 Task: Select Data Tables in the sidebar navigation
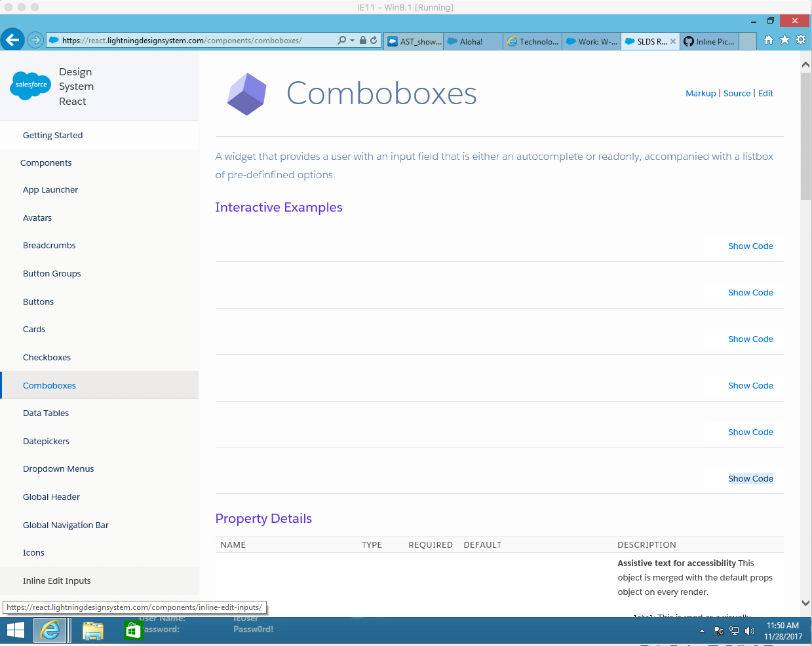coord(46,413)
